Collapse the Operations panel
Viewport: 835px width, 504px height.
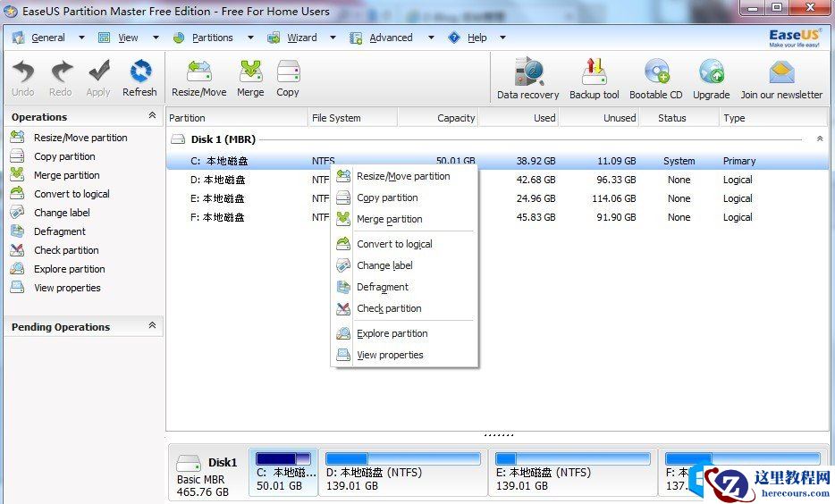(152, 115)
